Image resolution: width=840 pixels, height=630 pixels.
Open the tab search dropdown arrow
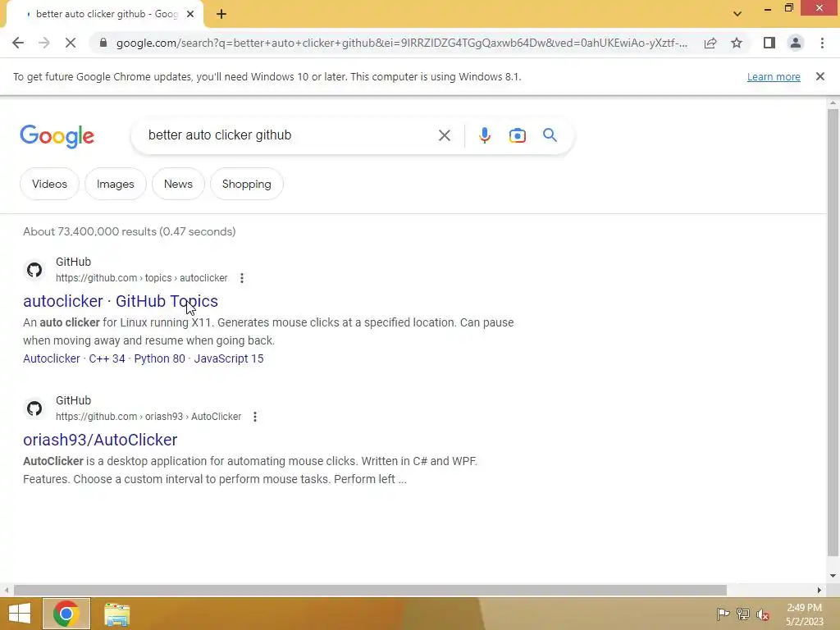pos(737,14)
